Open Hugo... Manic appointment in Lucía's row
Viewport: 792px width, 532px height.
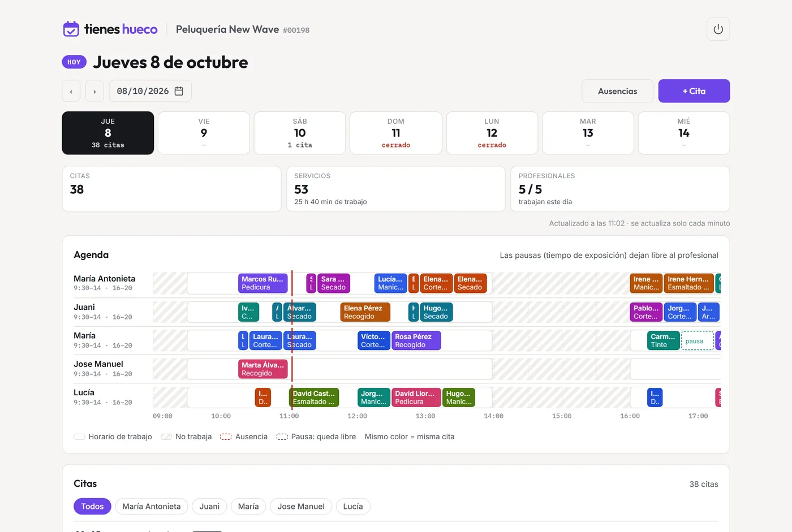(459, 397)
